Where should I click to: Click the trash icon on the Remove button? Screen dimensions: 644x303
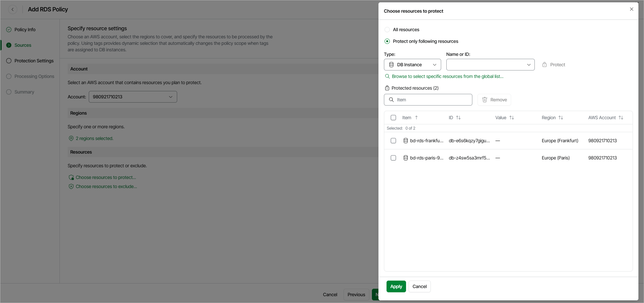click(485, 100)
